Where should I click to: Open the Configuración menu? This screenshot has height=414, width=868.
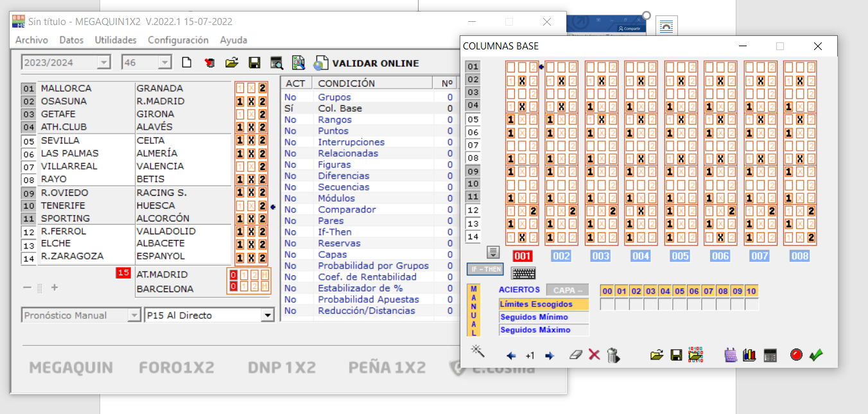(178, 40)
